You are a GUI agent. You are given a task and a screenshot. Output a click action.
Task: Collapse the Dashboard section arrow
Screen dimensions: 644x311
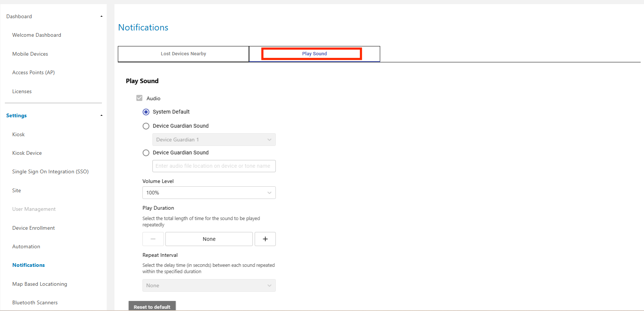pyautogui.click(x=101, y=16)
